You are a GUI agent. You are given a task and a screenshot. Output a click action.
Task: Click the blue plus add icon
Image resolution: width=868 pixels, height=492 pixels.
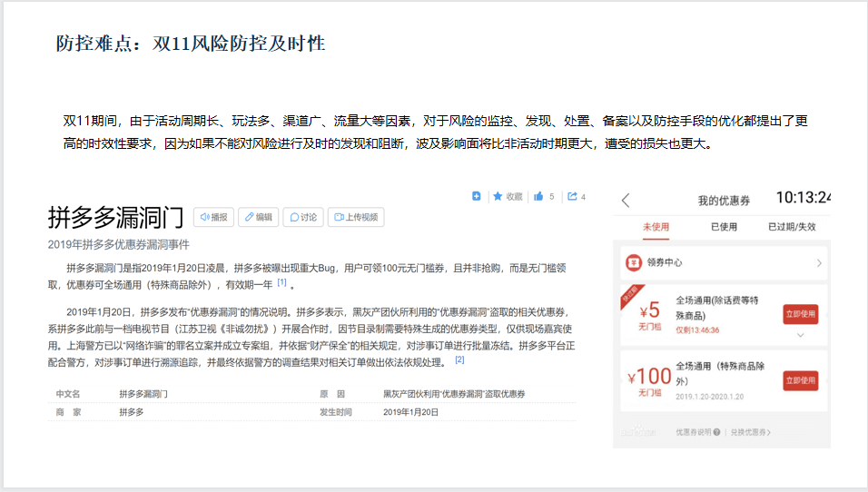pyautogui.click(x=477, y=196)
